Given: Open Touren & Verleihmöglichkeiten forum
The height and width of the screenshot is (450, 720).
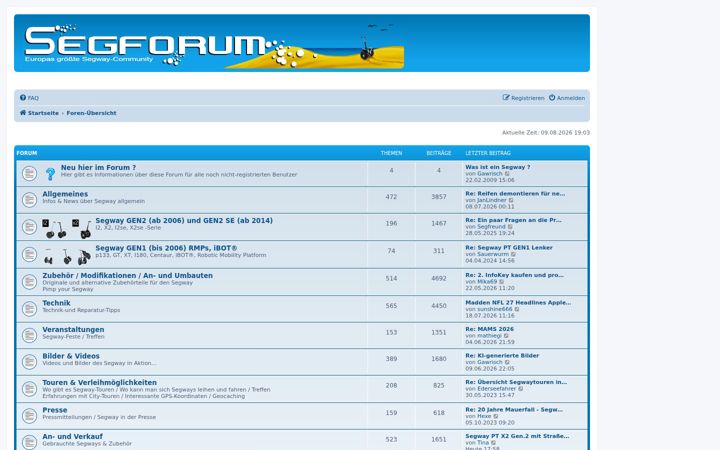Looking at the screenshot, I should 100,383.
